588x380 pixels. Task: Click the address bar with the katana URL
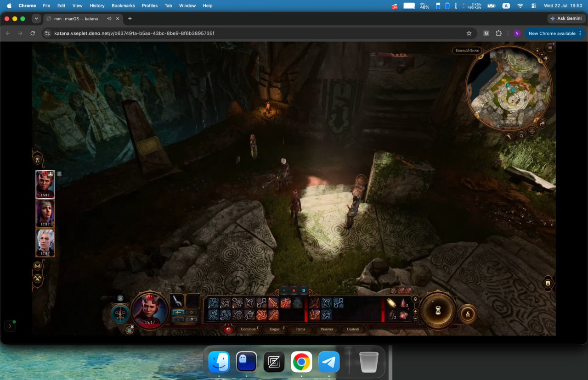259,34
